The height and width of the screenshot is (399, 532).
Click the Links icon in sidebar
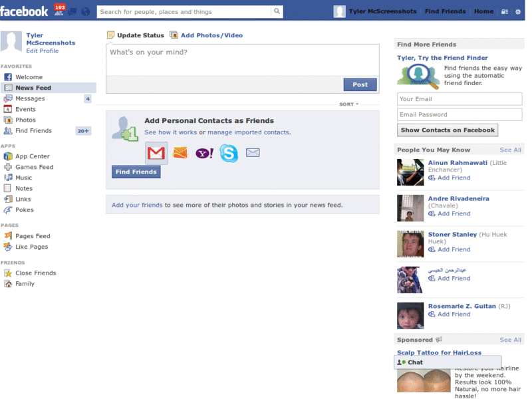pyautogui.click(x=8, y=199)
